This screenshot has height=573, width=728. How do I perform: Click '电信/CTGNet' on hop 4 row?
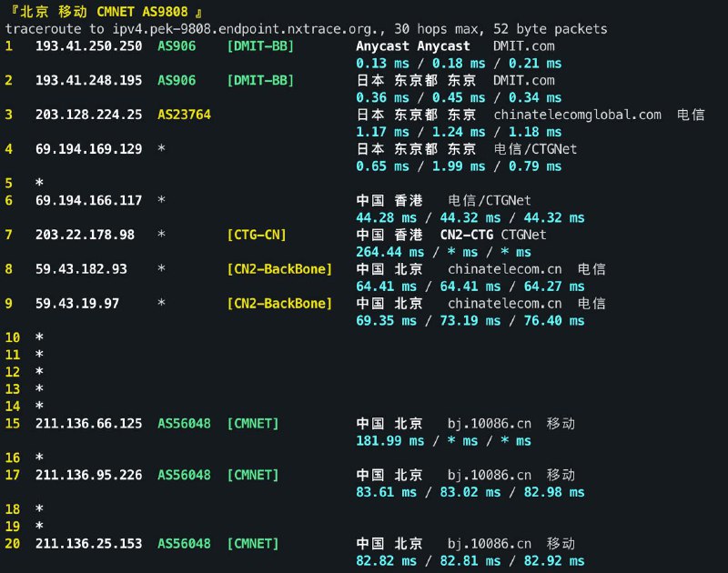point(535,149)
